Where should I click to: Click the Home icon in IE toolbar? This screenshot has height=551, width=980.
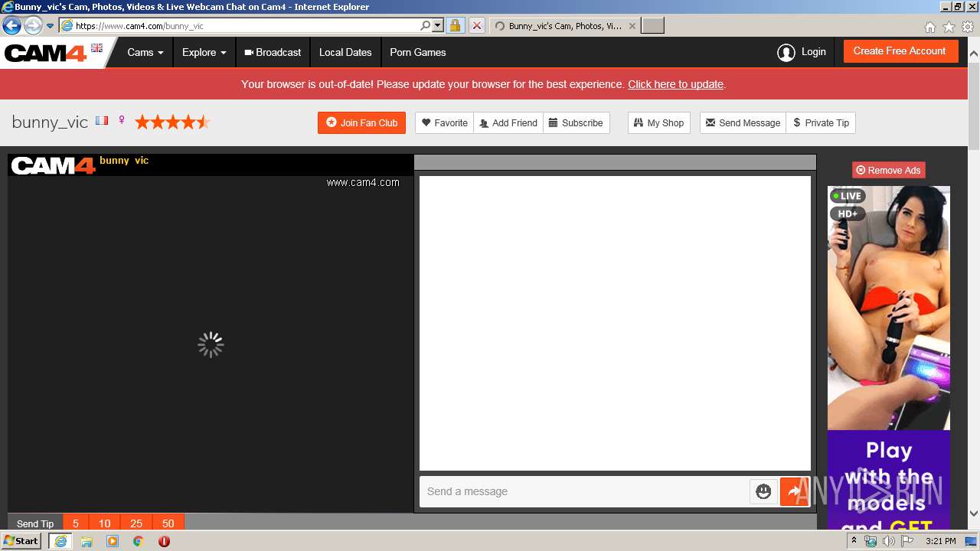point(930,27)
